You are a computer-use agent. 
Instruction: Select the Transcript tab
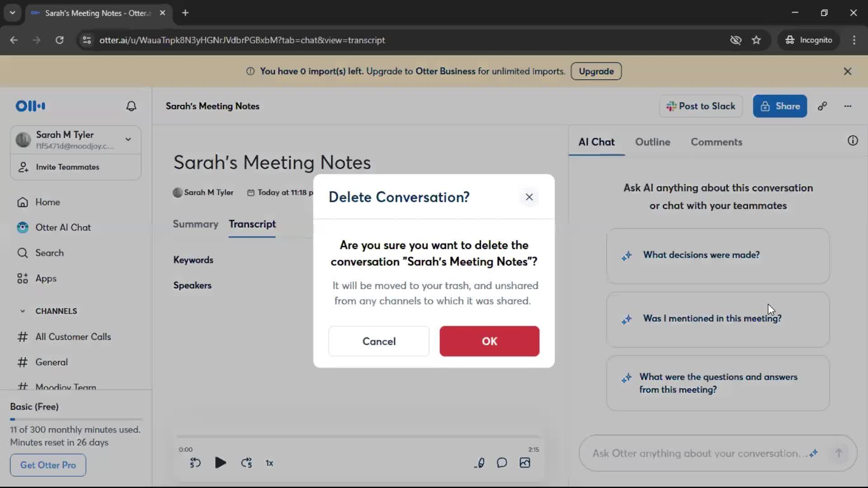(x=252, y=224)
